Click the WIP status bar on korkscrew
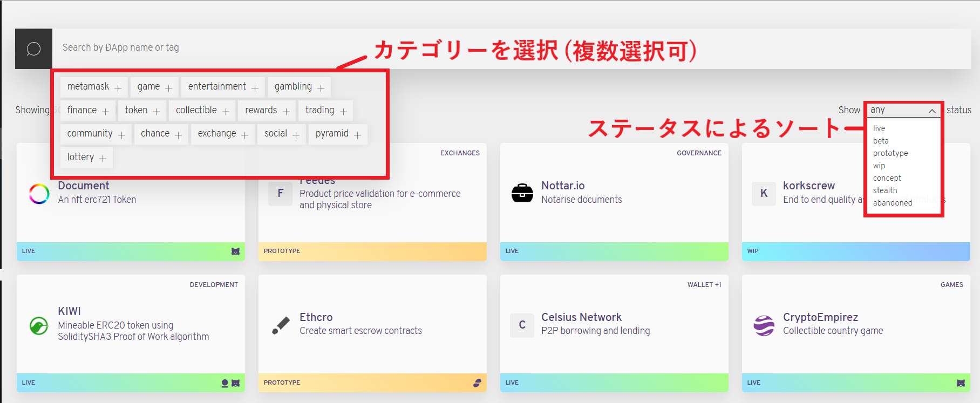 856,251
